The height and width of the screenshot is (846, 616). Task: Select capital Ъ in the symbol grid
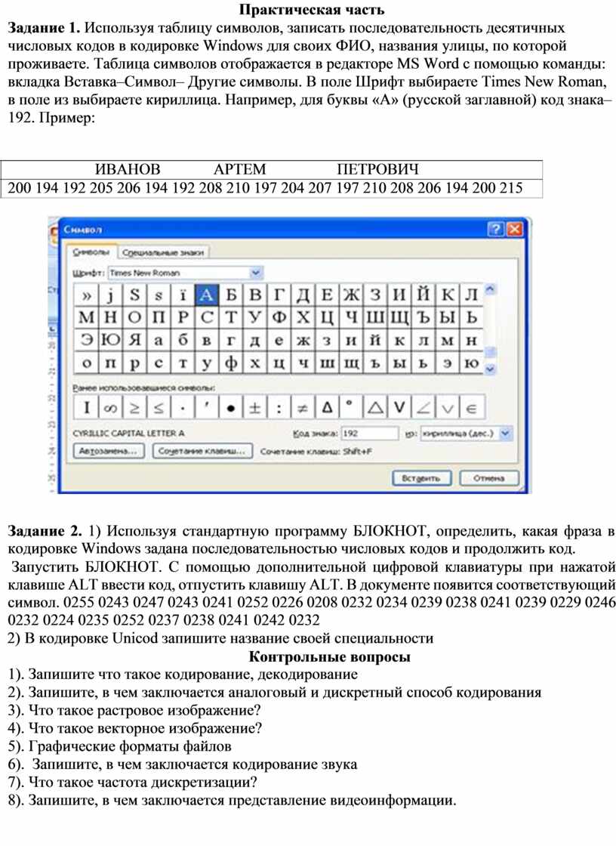pos(423,317)
